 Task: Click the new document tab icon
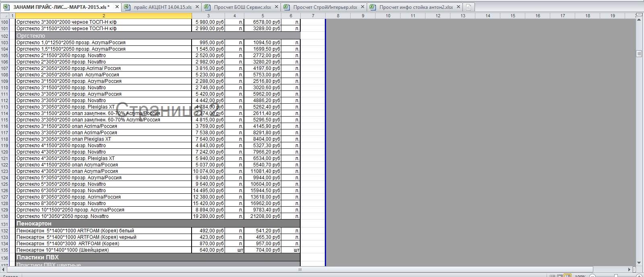(468, 7)
